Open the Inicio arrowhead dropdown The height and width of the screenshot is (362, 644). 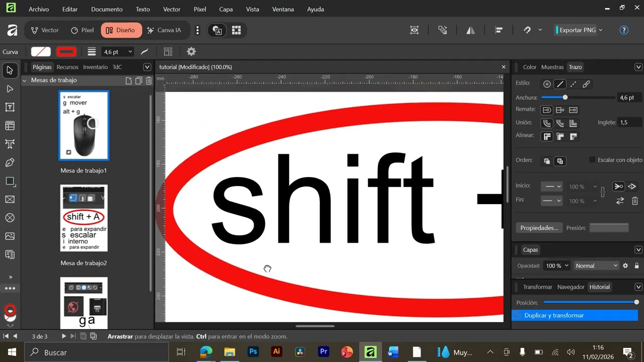pos(551,187)
